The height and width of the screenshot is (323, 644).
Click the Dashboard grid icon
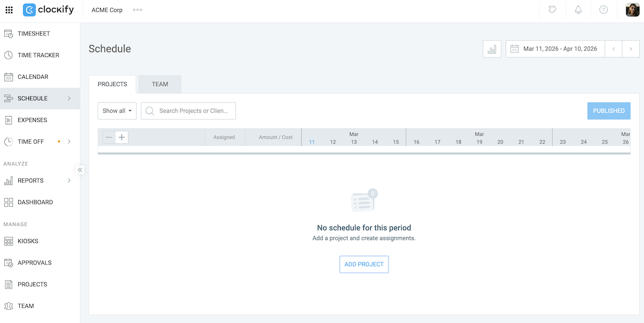click(x=9, y=202)
